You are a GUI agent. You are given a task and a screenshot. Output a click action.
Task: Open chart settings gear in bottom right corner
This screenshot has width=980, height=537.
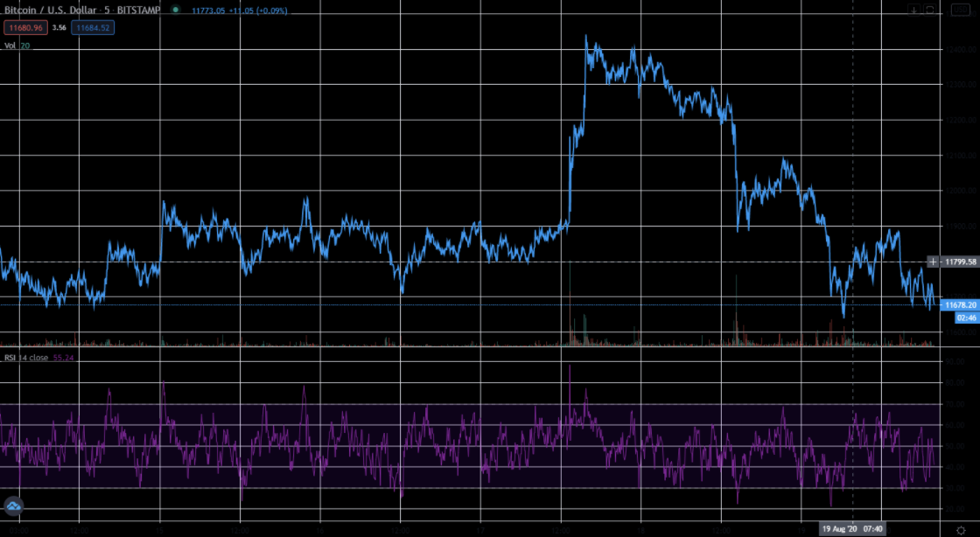pos(960,530)
